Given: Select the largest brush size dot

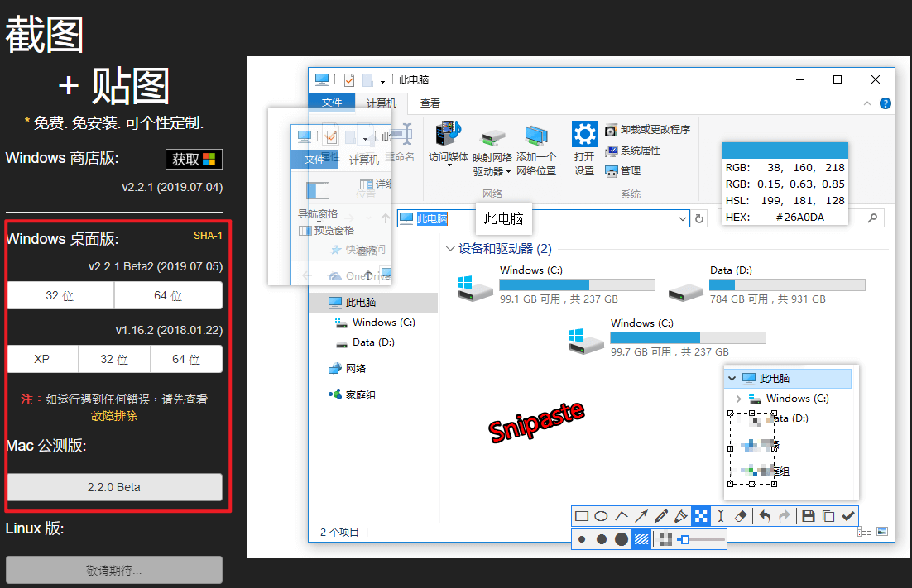Looking at the screenshot, I should click(620, 538).
